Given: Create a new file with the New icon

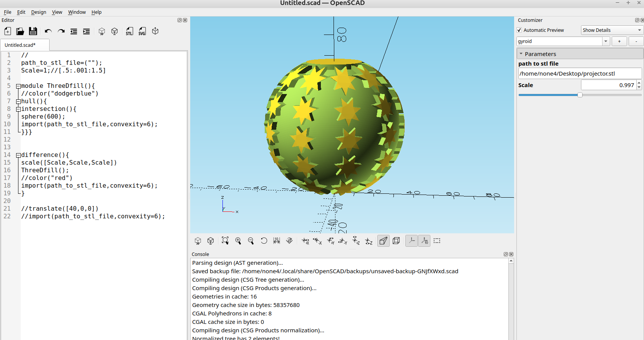Looking at the screenshot, I should tap(8, 31).
